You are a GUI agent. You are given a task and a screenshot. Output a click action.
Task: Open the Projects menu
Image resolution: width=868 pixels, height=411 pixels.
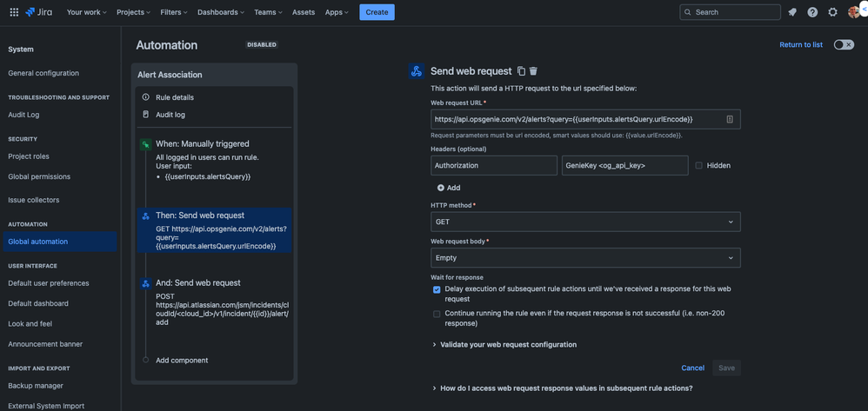click(x=133, y=12)
